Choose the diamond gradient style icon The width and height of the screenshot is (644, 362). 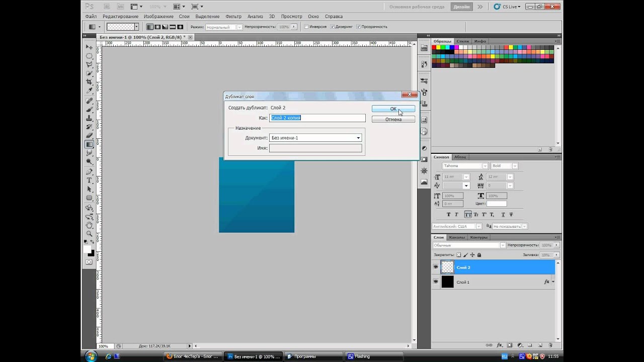(x=180, y=27)
